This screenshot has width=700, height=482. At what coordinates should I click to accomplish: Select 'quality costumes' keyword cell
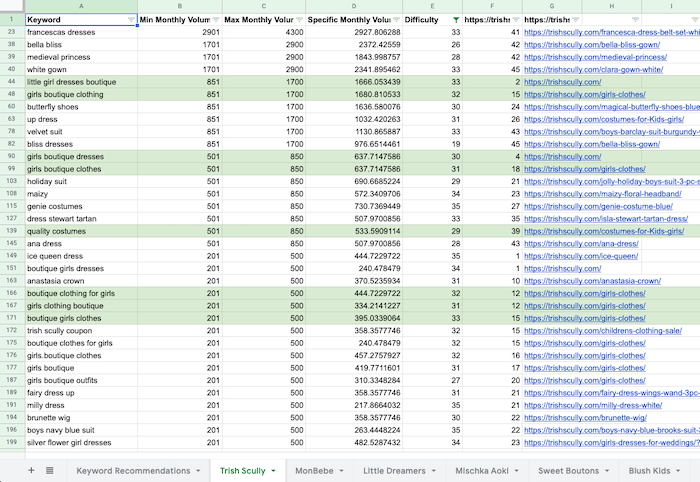coord(81,231)
